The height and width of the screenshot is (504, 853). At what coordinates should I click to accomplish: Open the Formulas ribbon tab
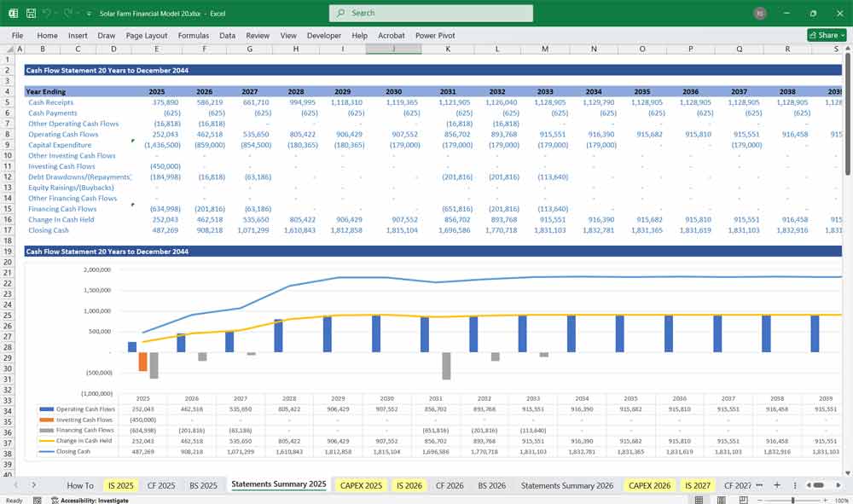coord(194,36)
